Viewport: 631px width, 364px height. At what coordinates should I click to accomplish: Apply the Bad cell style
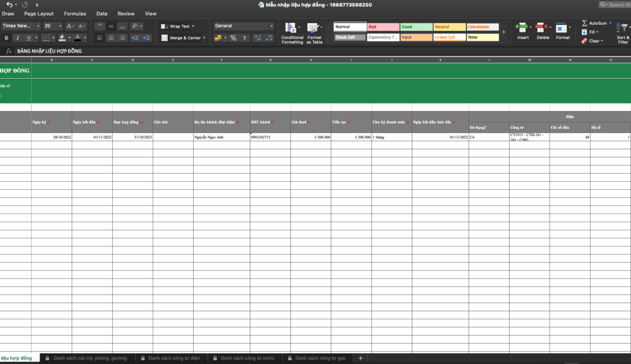coord(383,27)
